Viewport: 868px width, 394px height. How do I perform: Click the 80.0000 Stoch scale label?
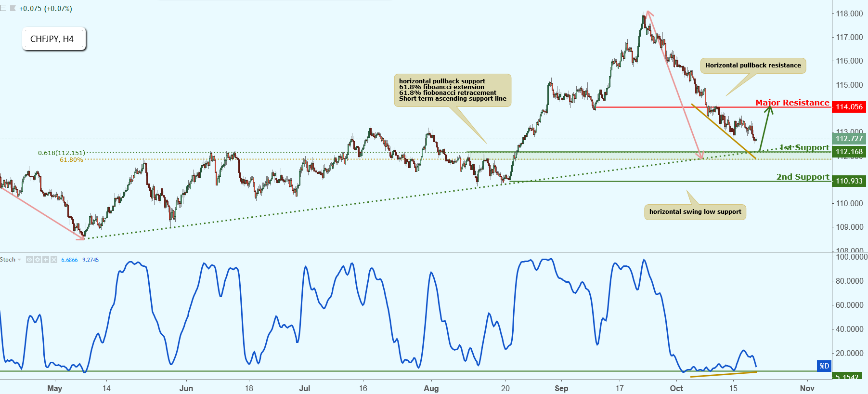pos(849,281)
